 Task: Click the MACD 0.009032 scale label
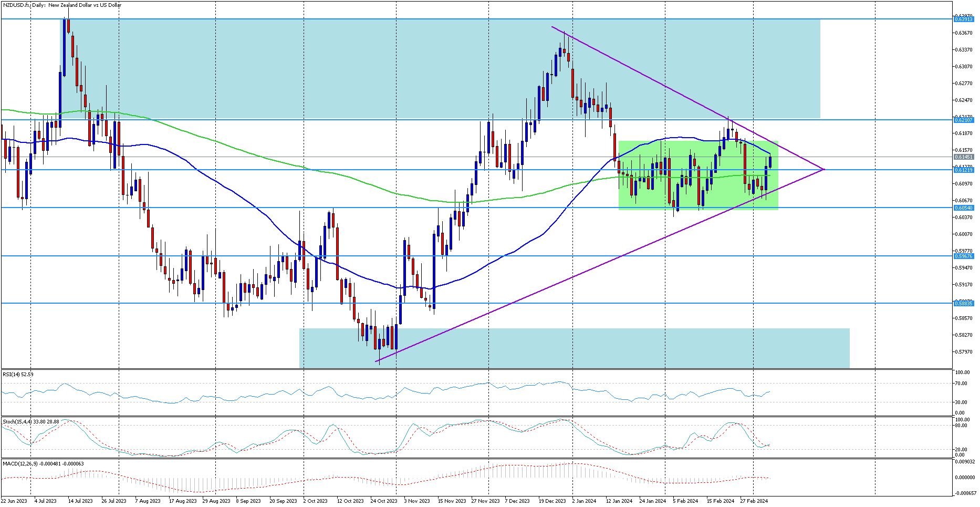[965, 462]
